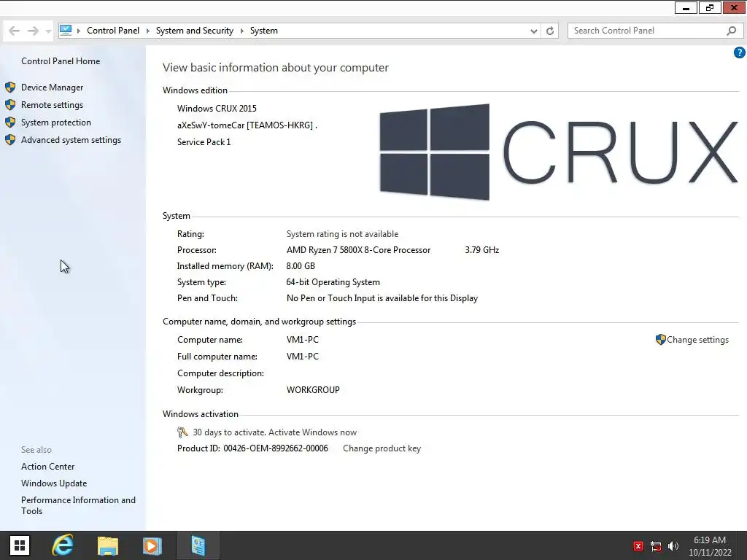The image size is (747, 560).
Task: Click computer name VM1-PC value
Action: coord(303,340)
